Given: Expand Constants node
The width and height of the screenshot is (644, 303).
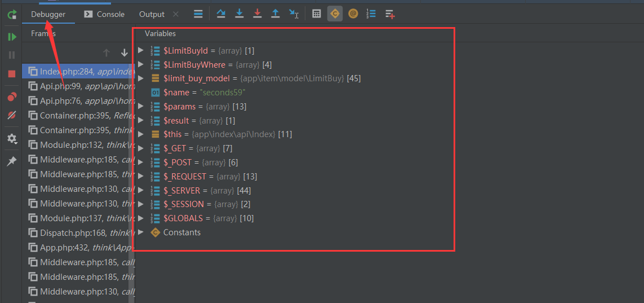Looking at the screenshot, I should (141, 232).
